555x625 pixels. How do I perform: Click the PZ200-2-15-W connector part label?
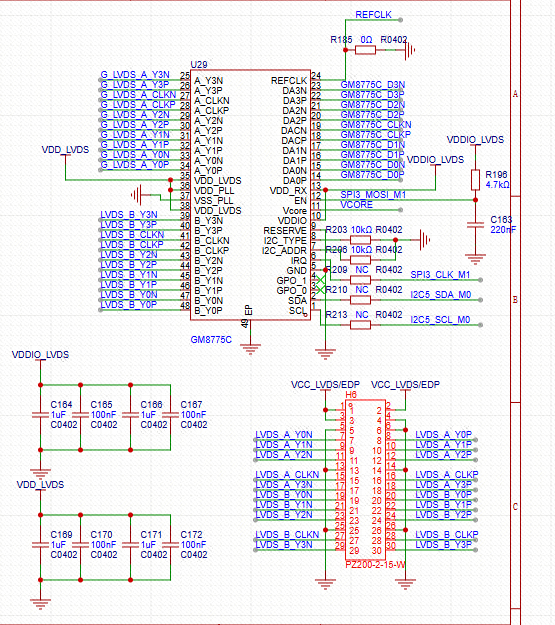click(375, 565)
